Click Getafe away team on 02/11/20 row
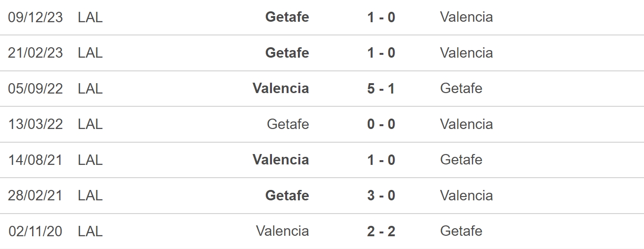Viewport: 644px width, 249px height. [461, 231]
